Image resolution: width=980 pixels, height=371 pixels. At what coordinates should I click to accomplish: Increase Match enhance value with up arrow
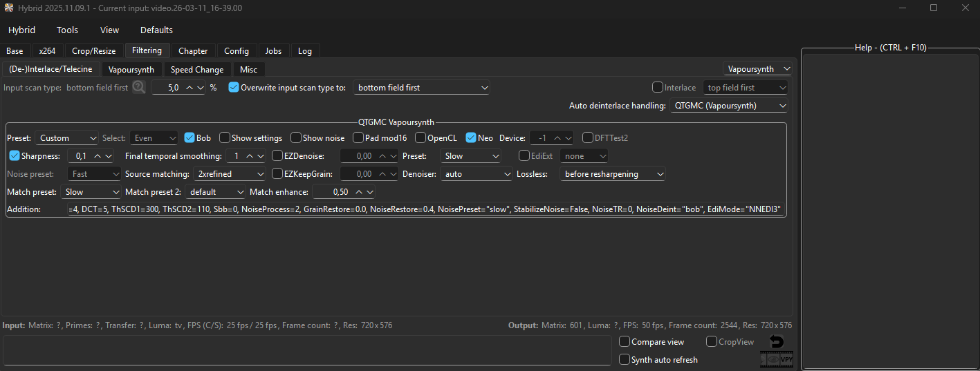point(358,192)
